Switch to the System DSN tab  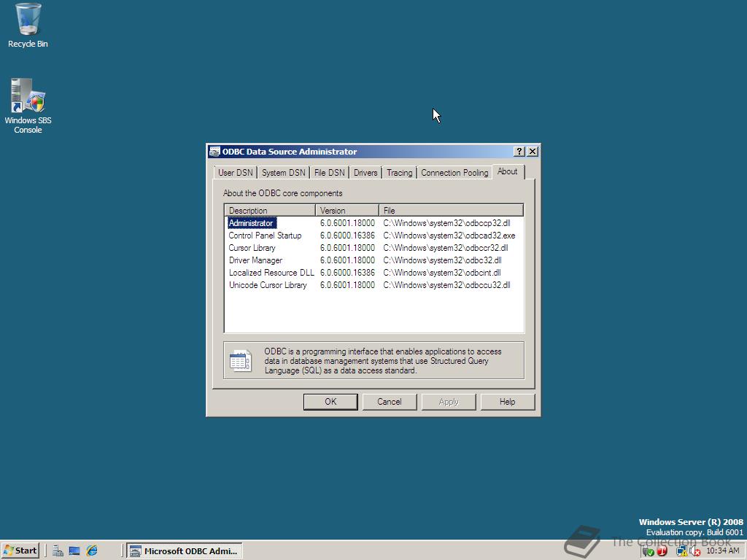click(284, 172)
